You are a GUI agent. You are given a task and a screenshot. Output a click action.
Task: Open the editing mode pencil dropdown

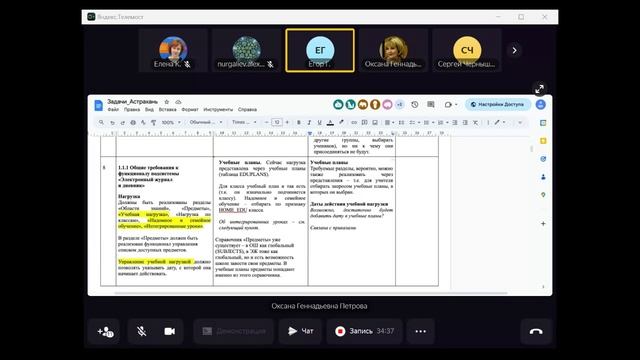pyautogui.click(x=500, y=122)
